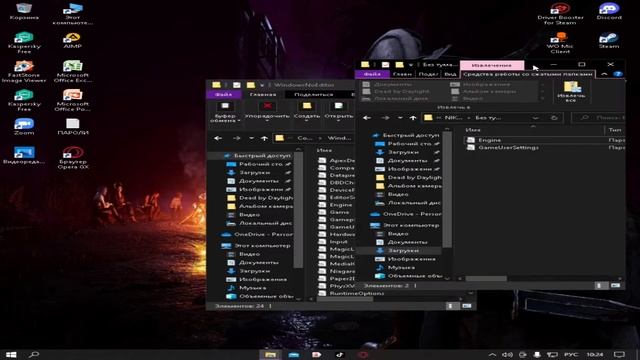
Task: Click Извлечь все in archive window ribbon
Action: pos(571,91)
